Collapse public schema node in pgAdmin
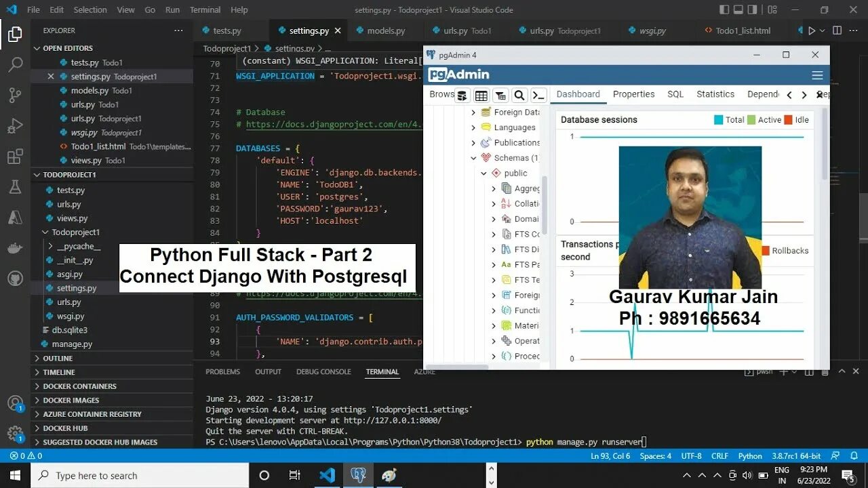 (484, 174)
